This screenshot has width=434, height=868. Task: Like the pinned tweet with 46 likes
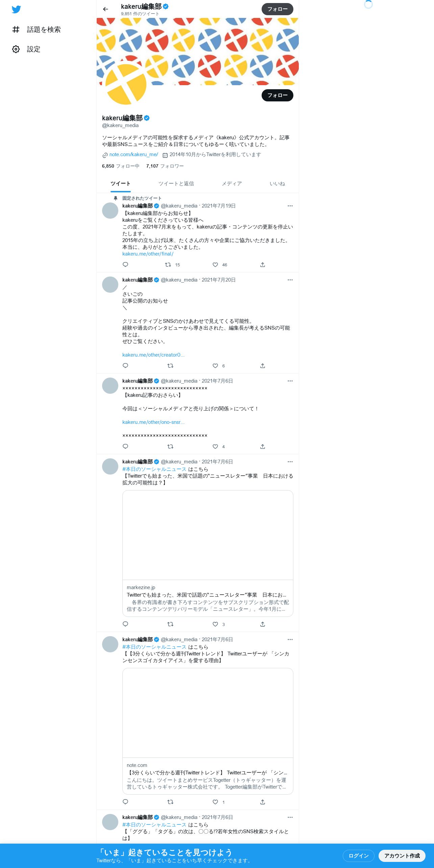(x=215, y=265)
